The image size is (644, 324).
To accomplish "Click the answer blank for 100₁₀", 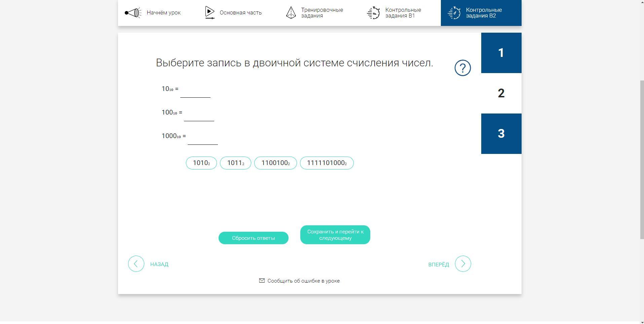I will tap(199, 115).
